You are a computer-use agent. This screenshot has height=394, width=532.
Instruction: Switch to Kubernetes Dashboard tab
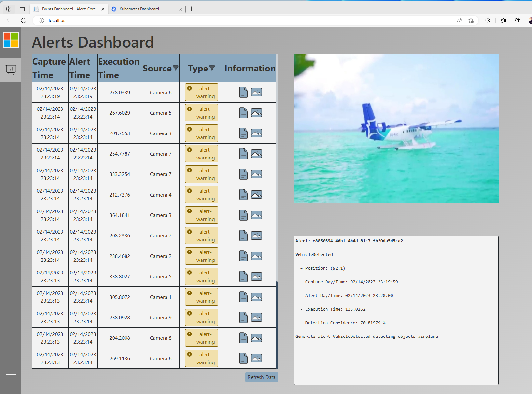[x=147, y=9]
